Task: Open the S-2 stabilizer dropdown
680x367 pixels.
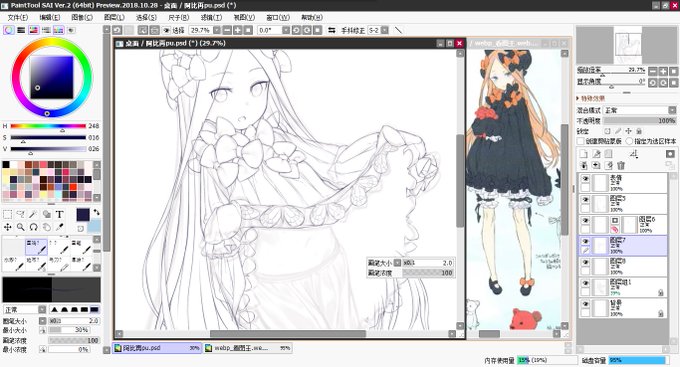Action: (384, 30)
